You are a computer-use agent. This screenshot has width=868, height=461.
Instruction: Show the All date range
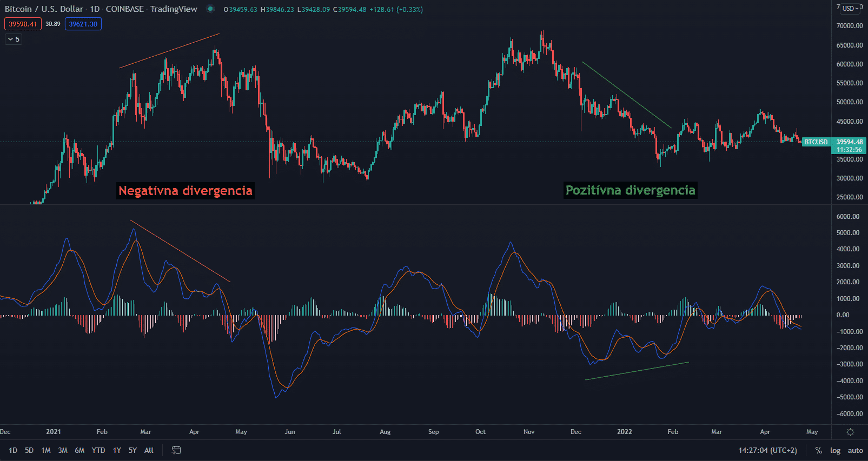tap(149, 450)
